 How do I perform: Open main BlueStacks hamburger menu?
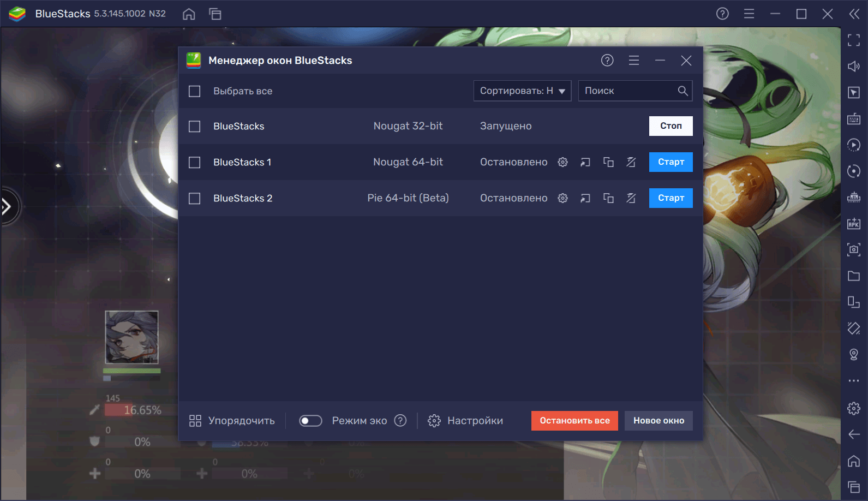749,14
